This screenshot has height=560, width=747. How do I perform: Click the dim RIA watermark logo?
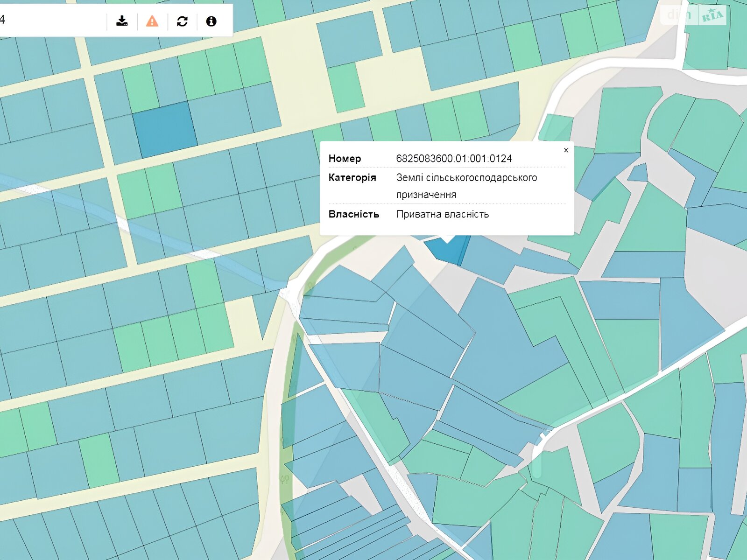click(694, 15)
